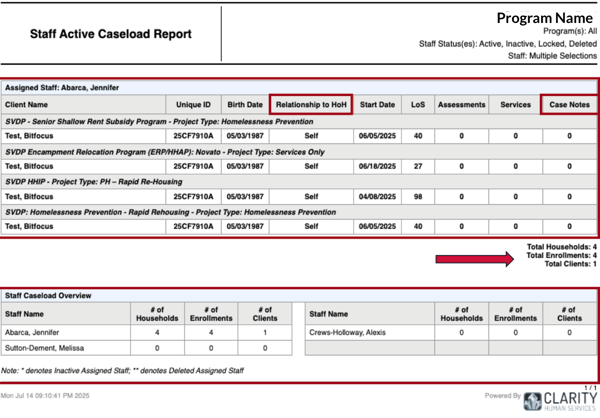Select Crews-Holloway, Alexis in caseload overview
Screen dimensions: 600x418
tap(348, 332)
